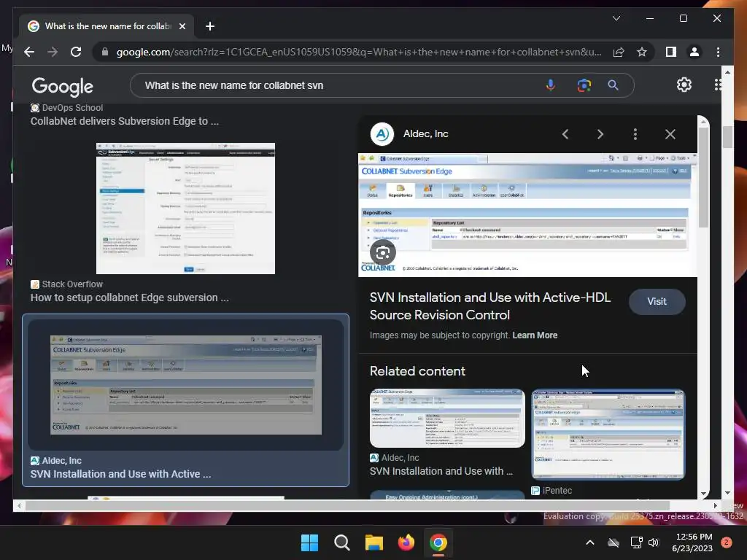Viewport: 747px width, 560px height.
Task: Open Google apps grid
Action: point(718,85)
